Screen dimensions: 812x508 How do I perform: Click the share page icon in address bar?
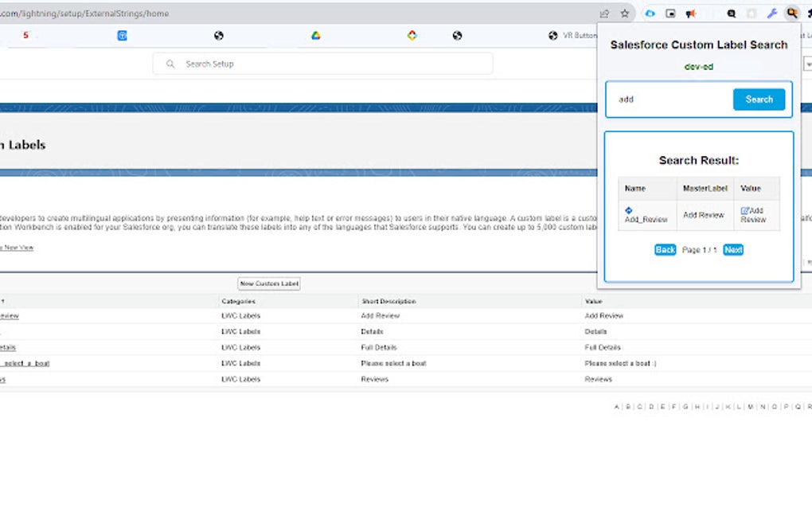[604, 14]
